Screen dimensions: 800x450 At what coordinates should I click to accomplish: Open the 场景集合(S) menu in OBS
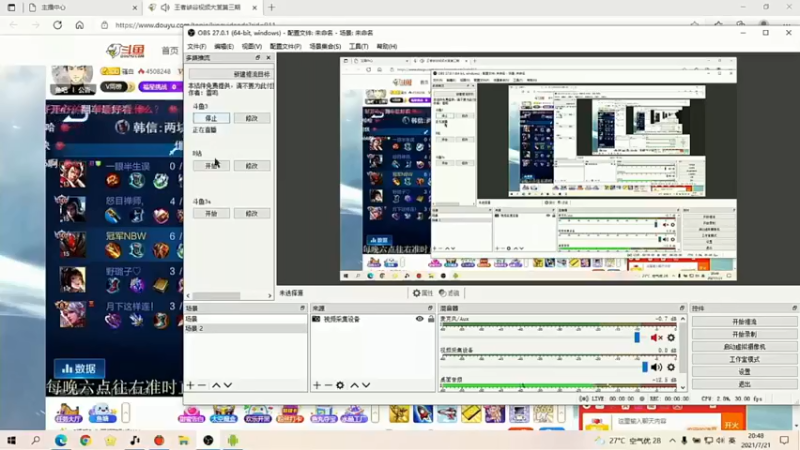[325, 46]
